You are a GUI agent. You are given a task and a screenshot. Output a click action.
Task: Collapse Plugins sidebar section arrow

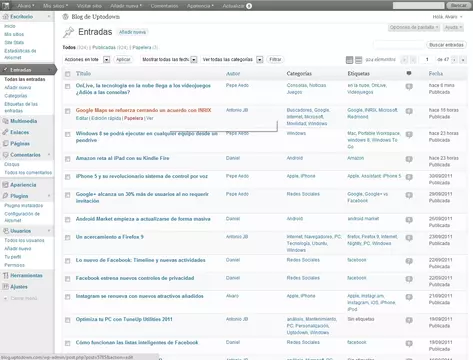(x=49, y=196)
